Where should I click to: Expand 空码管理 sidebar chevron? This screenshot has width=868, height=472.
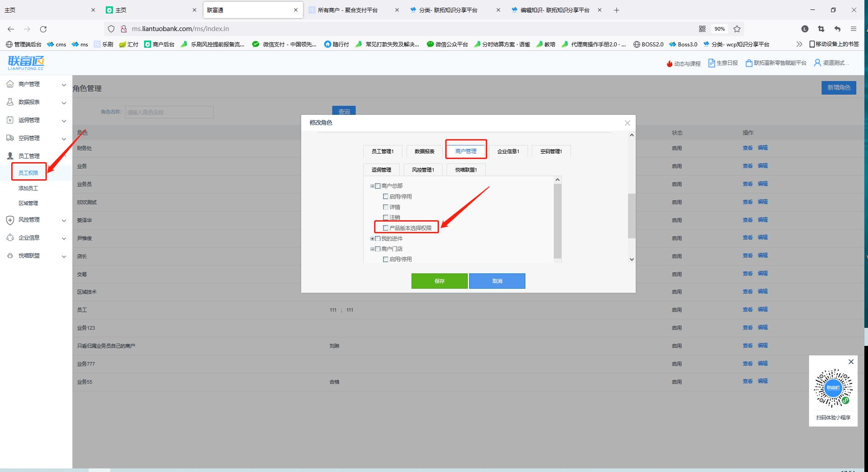coord(63,139)
